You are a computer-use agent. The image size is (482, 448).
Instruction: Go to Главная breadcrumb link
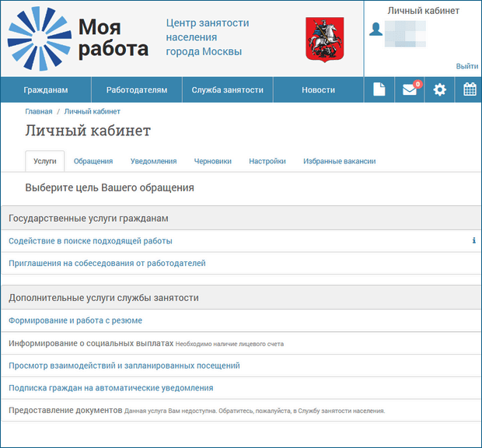tap(39, 111)
